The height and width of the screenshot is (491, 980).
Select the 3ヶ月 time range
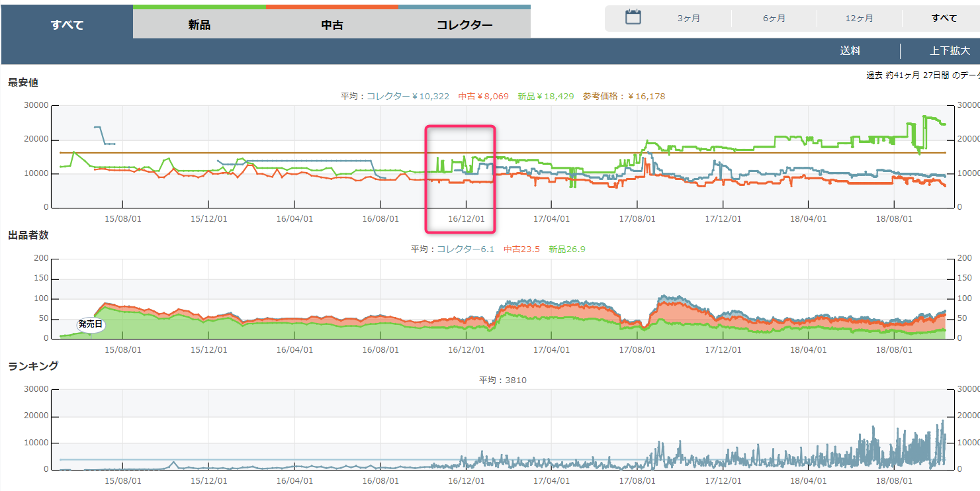688,19
